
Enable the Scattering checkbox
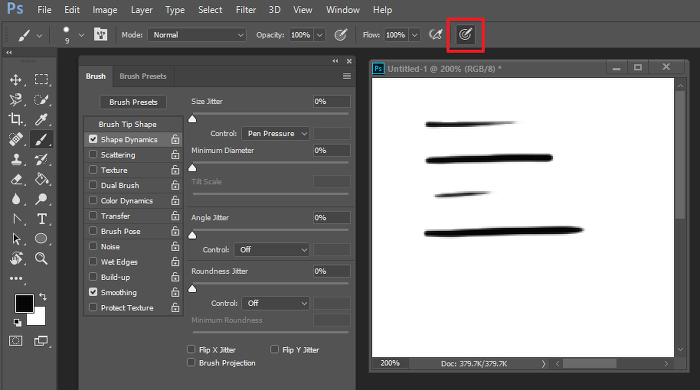pos(93,154)
